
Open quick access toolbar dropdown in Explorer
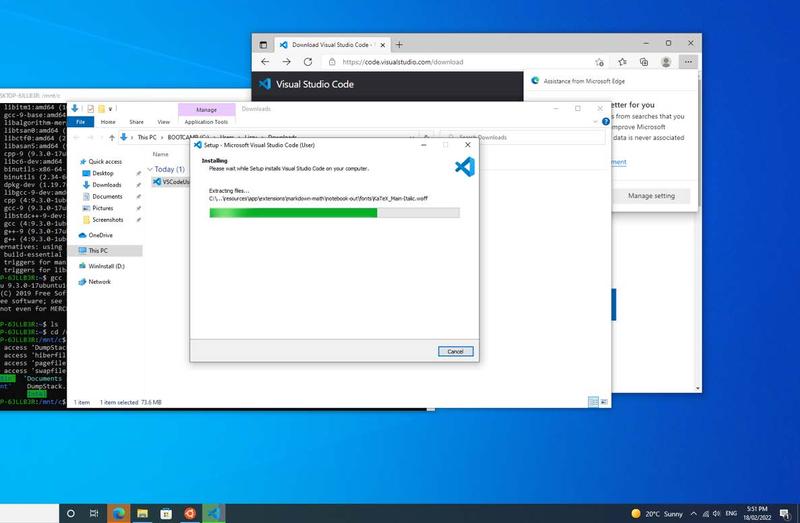coord(110,109)
